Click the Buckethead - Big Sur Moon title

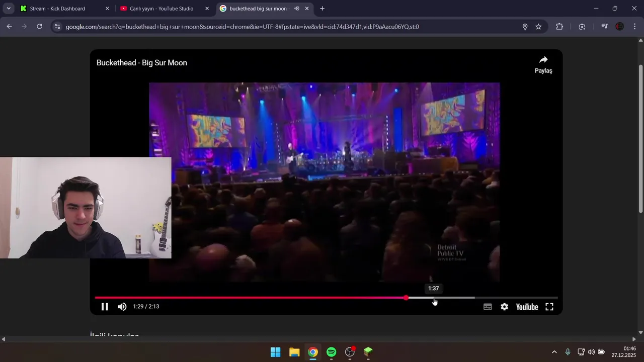tap(142, 63)
